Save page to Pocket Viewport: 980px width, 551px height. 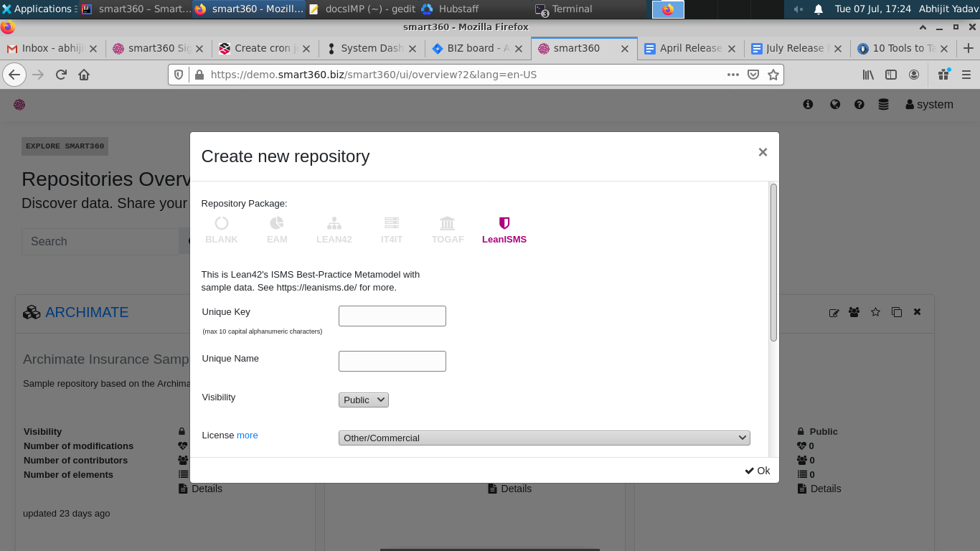[x=753, y=75]
